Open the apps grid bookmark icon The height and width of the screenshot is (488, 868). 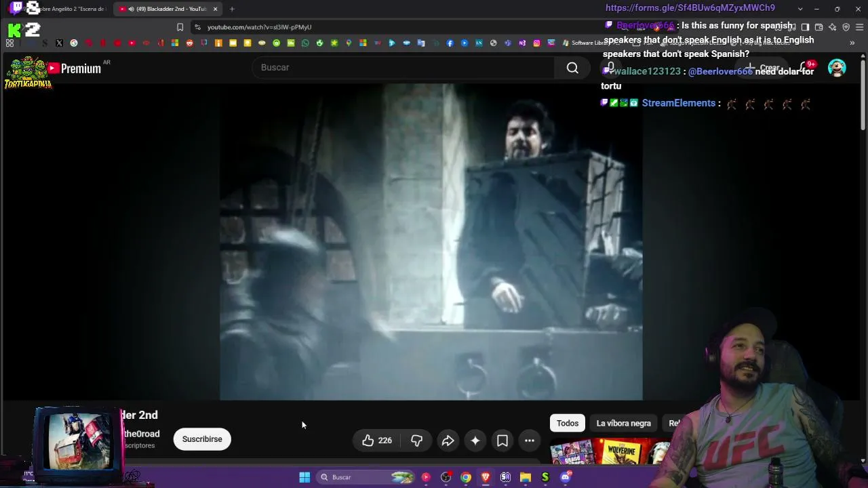[x=9, y=43]
